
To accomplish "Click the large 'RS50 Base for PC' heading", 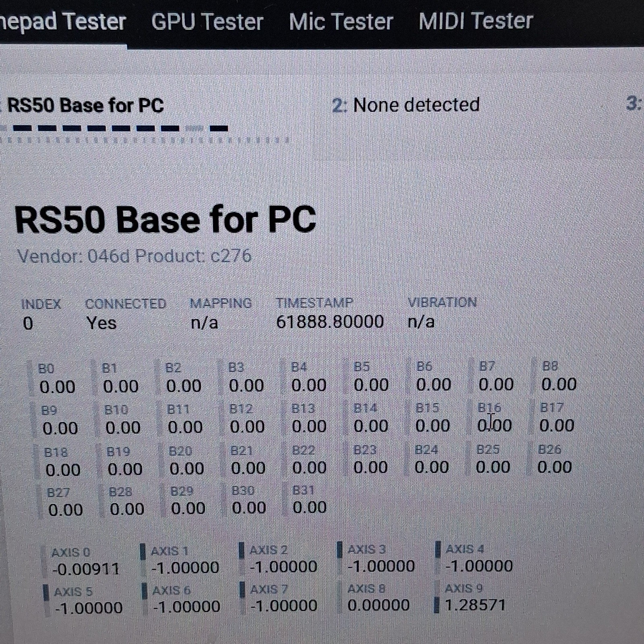I will pyautogui.click(x=165, y=219).
